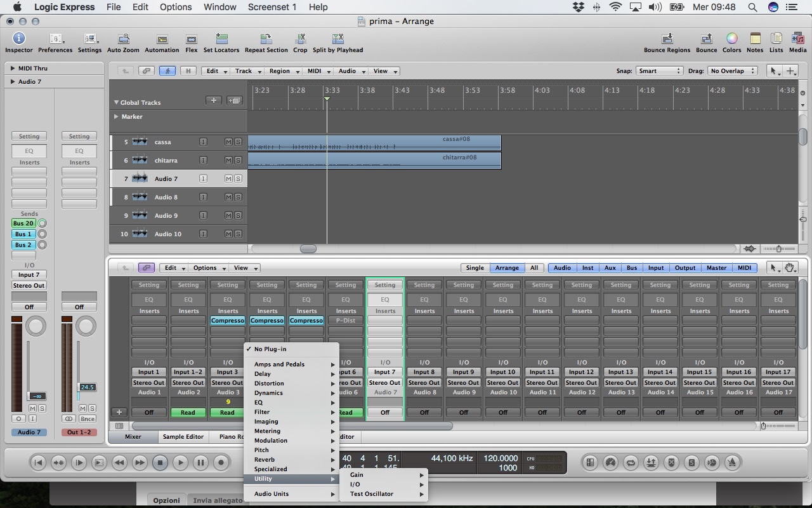Start playback with the transport Play button
Image resolution: width=812 pixels, height=508 pixels.
pos(180,462)
